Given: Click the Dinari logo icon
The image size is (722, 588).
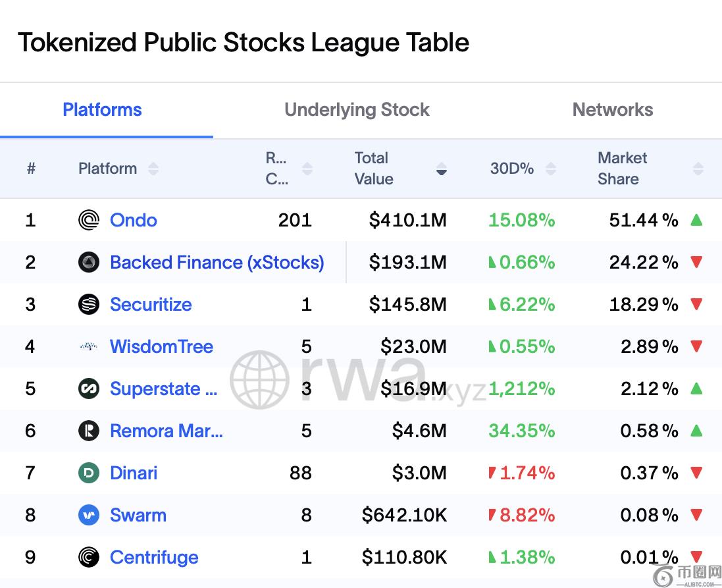Looking at the screenshot, I should click(x=89, y=473).
